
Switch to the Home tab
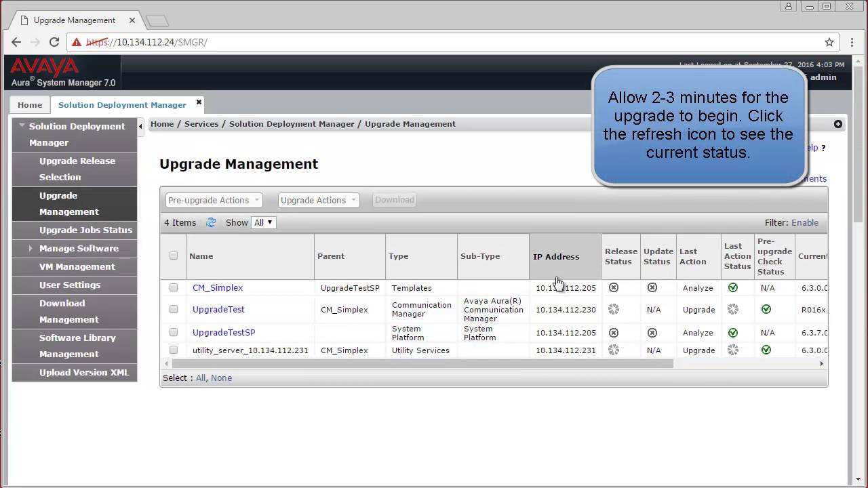[30, 105]
